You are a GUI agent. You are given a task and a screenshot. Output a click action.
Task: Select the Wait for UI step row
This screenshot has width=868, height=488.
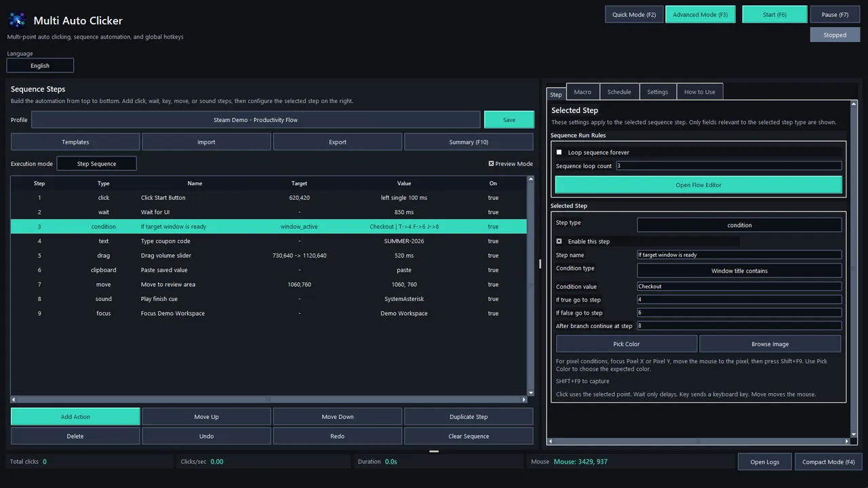(269, 212)
